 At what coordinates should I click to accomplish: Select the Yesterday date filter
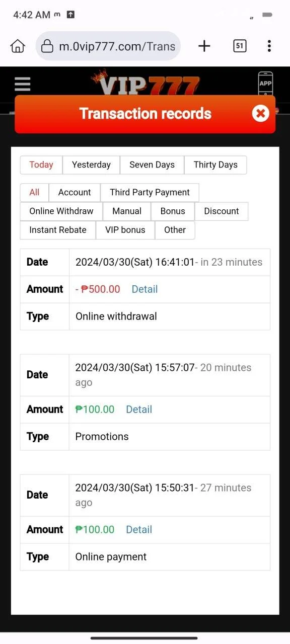click(x=91, y=165)
